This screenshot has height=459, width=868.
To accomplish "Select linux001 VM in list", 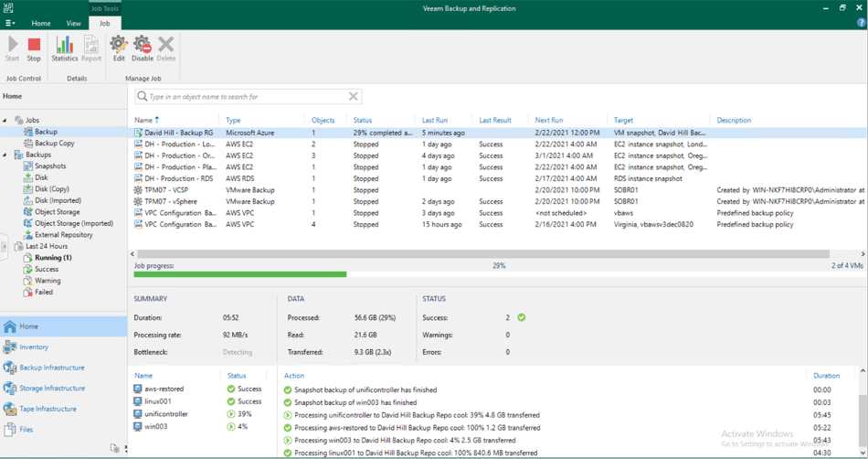I will 158,401.
